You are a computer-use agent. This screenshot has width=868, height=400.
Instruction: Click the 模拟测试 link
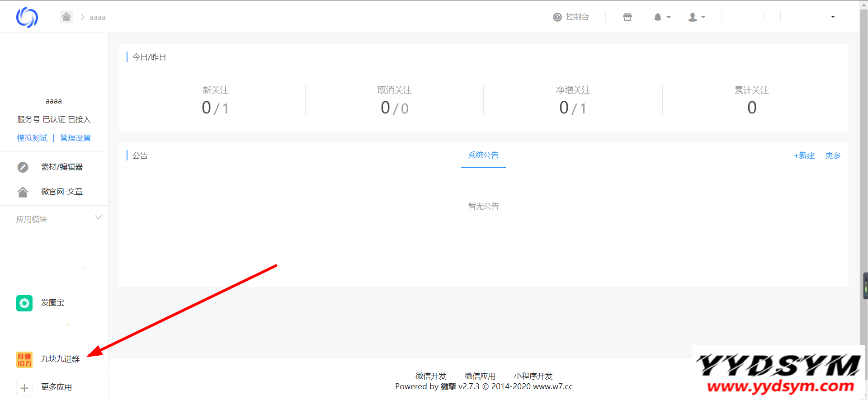coord(32,138)
